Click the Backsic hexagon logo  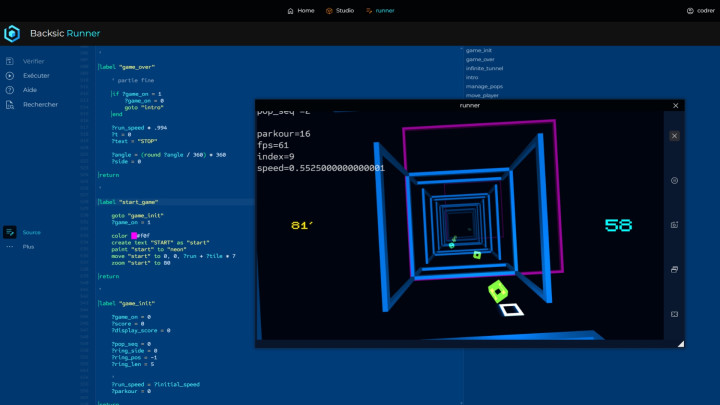pos(12,34)
